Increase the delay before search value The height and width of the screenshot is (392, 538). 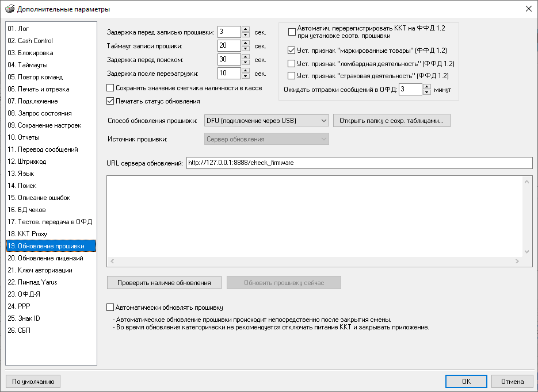coord(246,56)
